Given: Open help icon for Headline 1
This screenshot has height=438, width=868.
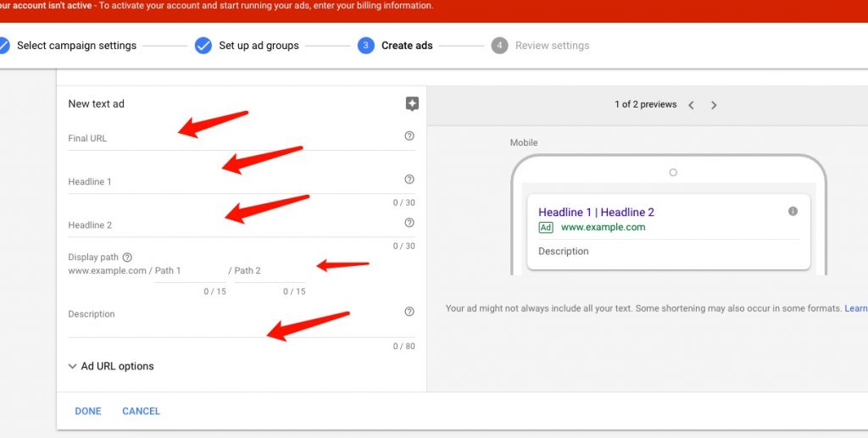Looking at the screenshot, I should tap(409, 180).
